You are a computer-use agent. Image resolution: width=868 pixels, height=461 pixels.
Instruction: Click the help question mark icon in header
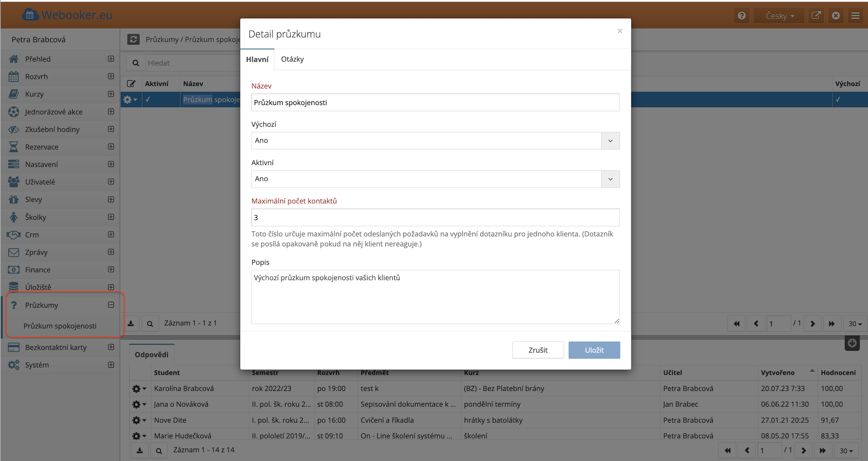pyautogui.click(x=742, y=16)
